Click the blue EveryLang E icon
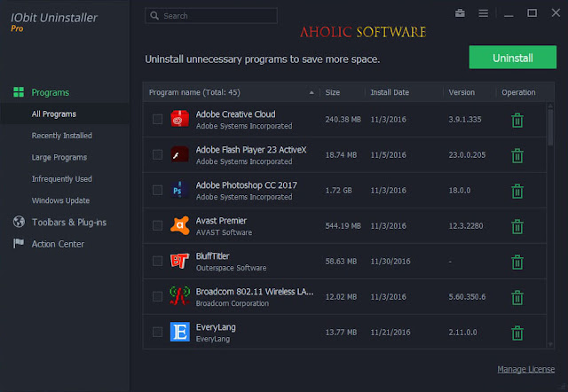This screenshot has height=392, width=568. click(180, 332)
